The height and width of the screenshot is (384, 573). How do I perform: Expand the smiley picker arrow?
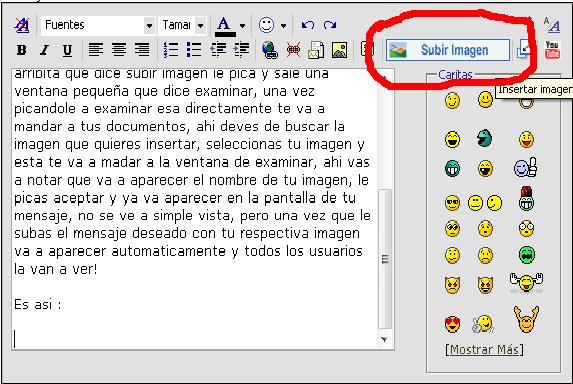284,26
